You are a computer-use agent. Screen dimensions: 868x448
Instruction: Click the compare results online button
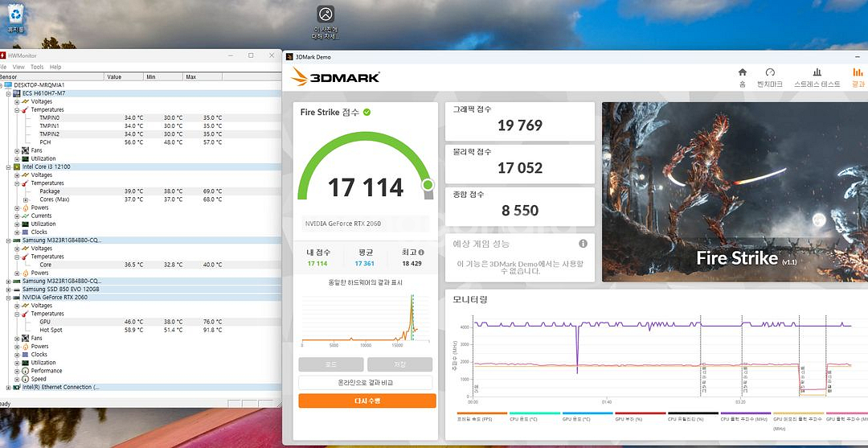tap(366, 383)
